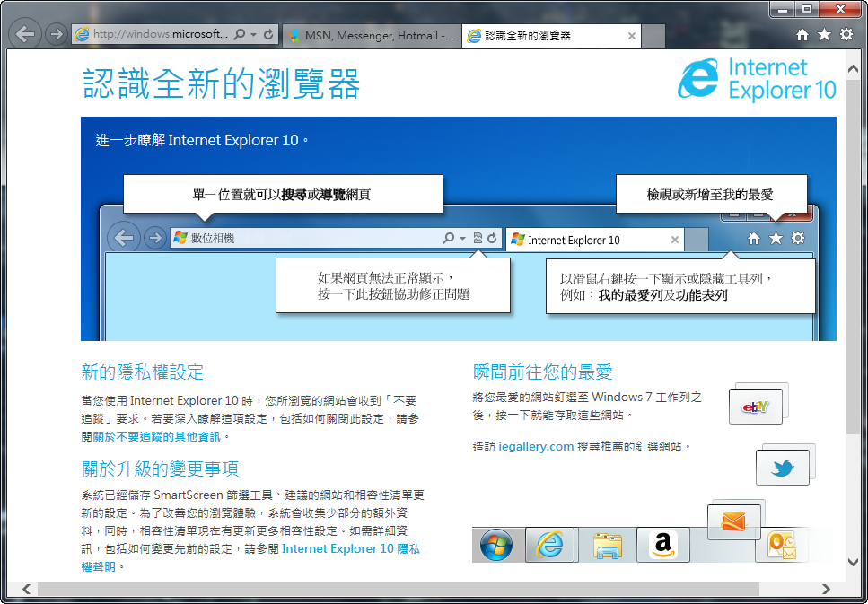Click the Compatibility View icon in the address bar
The image size is (868, 604).
pos(478,238)
